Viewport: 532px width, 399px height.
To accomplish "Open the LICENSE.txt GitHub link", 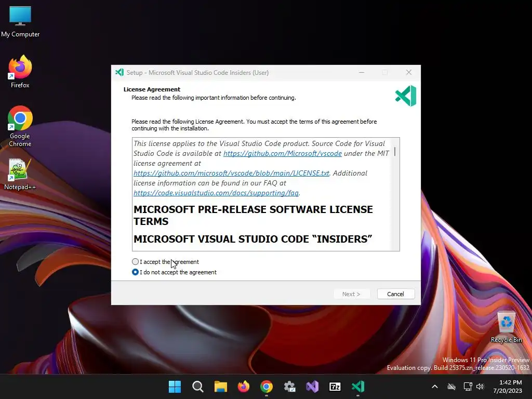I will (x=231, y=173).
